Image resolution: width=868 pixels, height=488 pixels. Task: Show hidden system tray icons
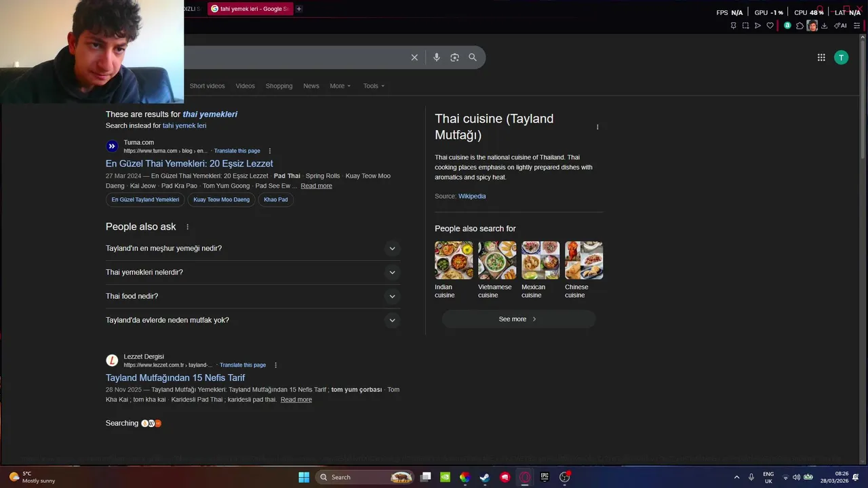(x=737, y=477)
